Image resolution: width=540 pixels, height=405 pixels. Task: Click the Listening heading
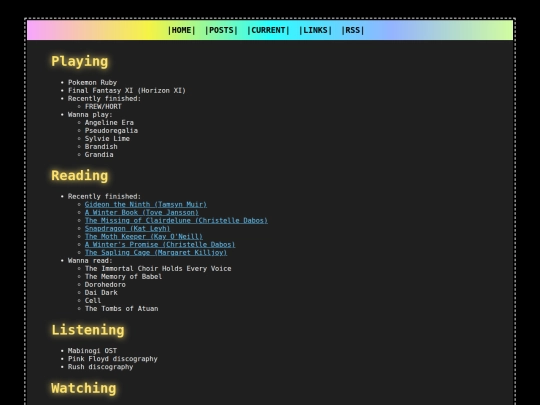(x=88, y=330)
